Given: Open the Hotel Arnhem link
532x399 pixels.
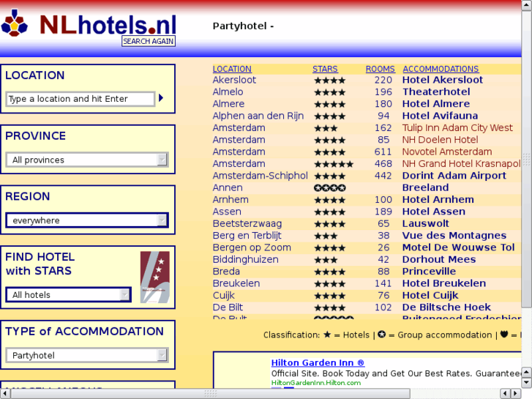Looking at the screenshot, I should (x=438, y=199).
